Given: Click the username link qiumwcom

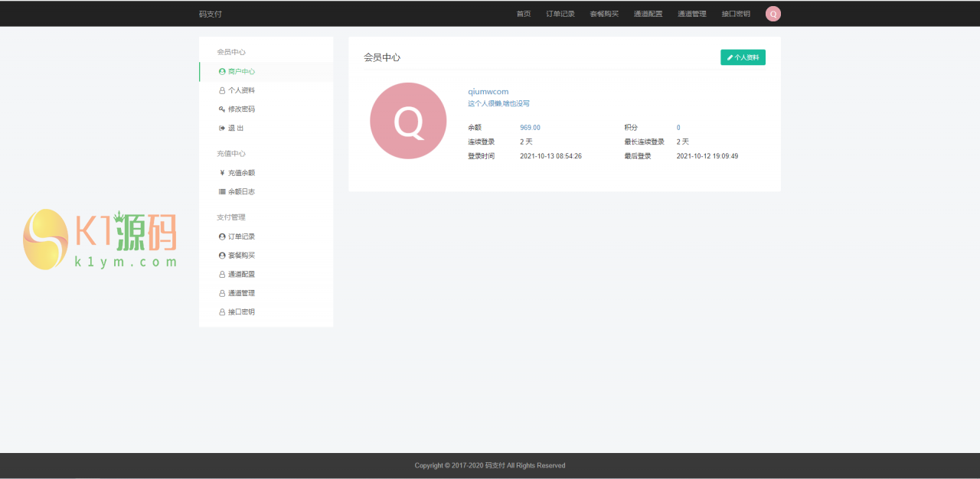Looking at the screenshot, I should (489, 91).
